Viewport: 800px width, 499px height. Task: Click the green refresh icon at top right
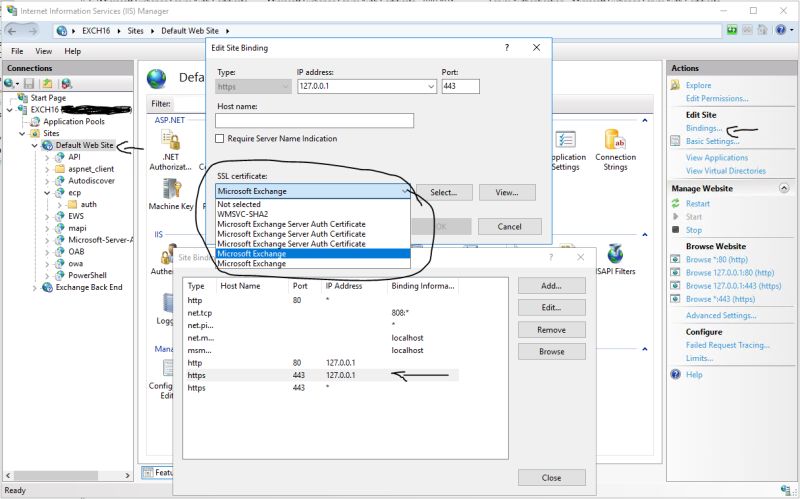point(732,30)
